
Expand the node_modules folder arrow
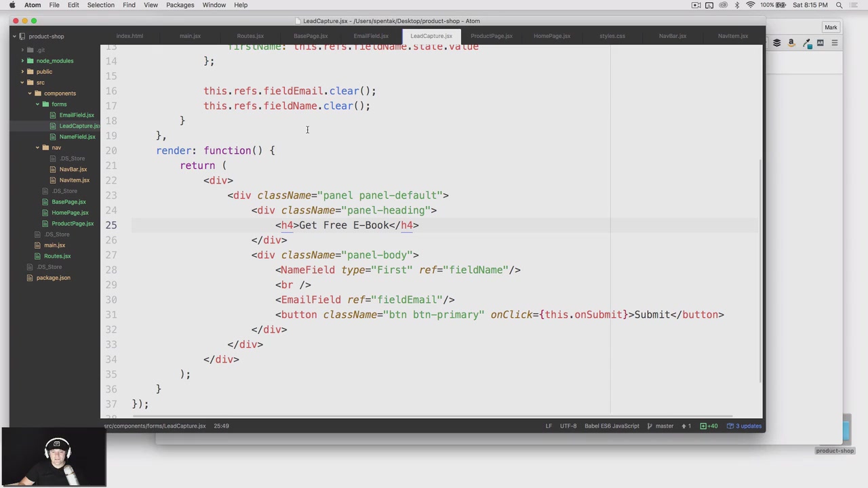(22, 61)
